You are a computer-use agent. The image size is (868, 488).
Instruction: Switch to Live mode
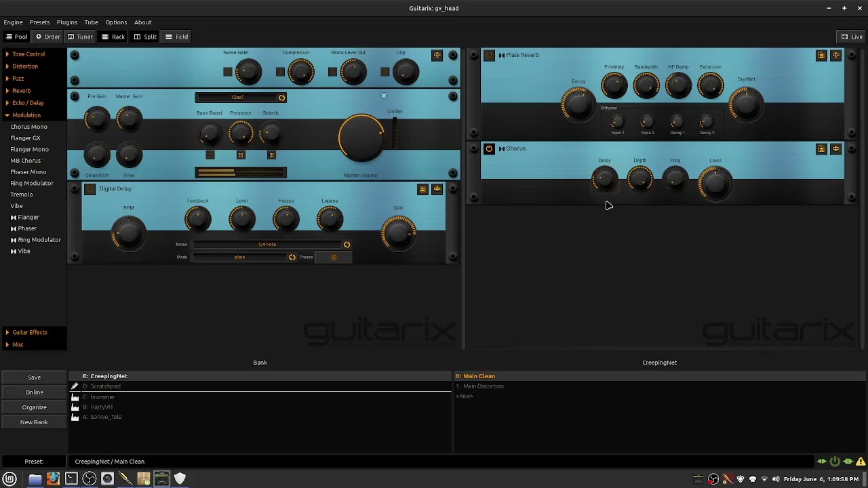[852, 37]
